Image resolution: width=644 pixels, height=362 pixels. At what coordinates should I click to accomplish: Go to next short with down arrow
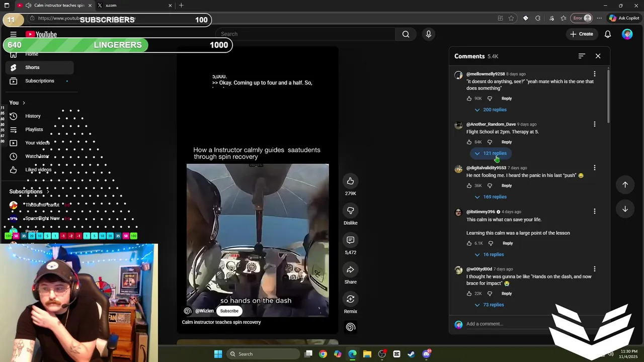pyautogui.click(x=625, y=209)
